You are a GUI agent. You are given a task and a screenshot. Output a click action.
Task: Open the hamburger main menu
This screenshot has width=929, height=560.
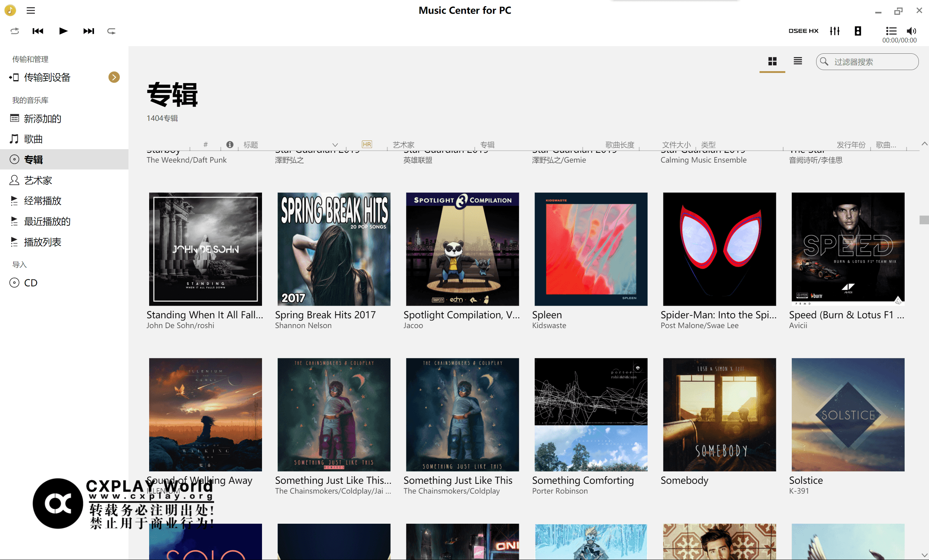(30, 11)
